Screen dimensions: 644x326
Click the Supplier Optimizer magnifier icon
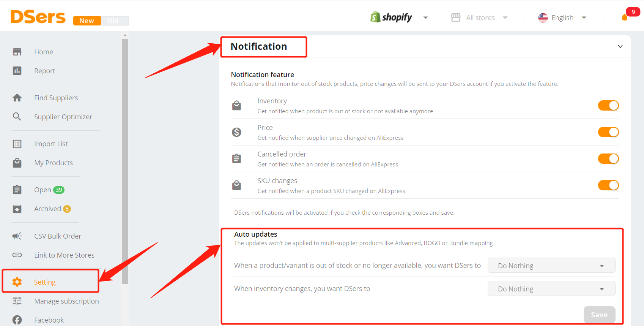[17, 117]
